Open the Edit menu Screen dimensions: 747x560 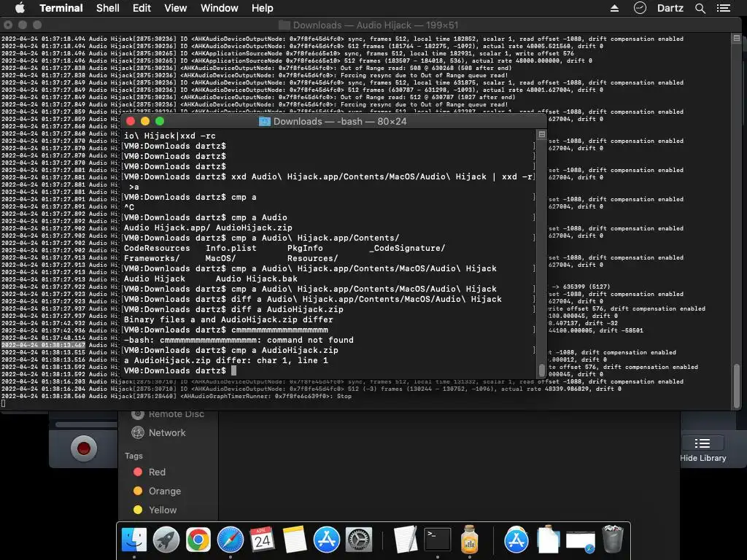142,8
